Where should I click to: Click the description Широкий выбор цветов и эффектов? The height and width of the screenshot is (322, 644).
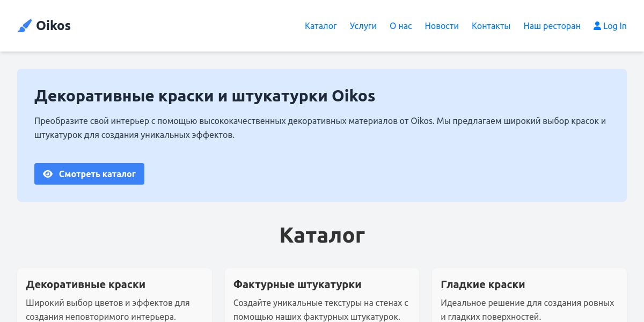click(108, 310)
